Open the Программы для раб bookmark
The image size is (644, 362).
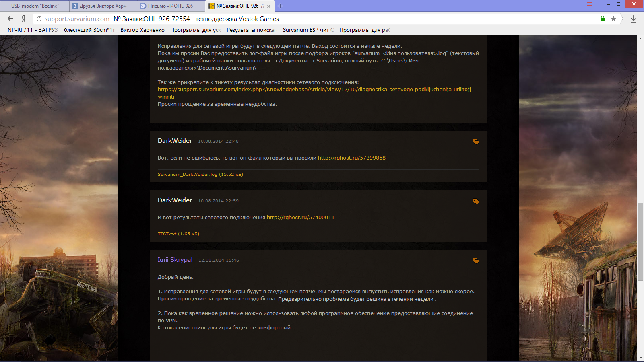[365, 30]
